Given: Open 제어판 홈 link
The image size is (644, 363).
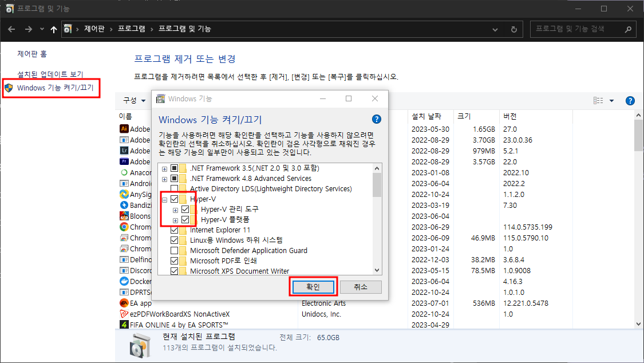Looking at the screenshot, I should click(x=32, y=54).
